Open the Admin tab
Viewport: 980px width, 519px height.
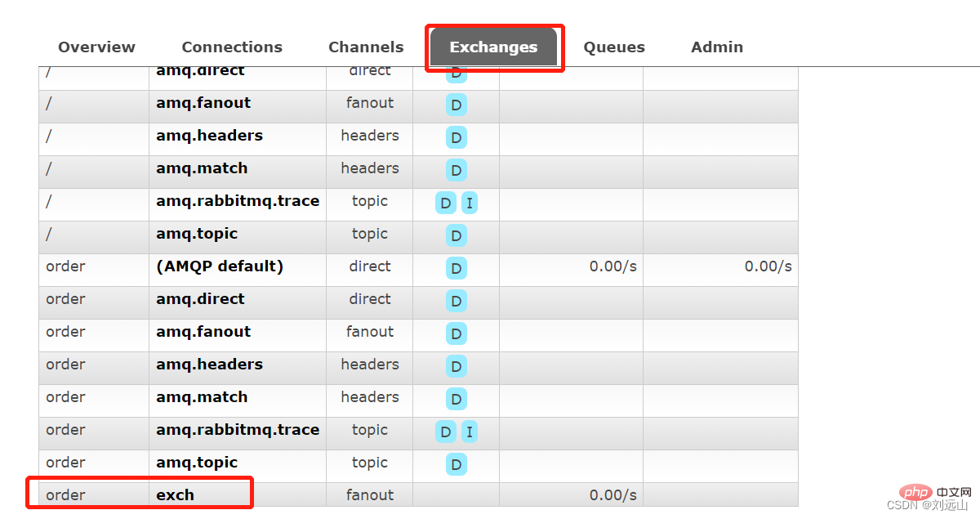pos(717,47)
